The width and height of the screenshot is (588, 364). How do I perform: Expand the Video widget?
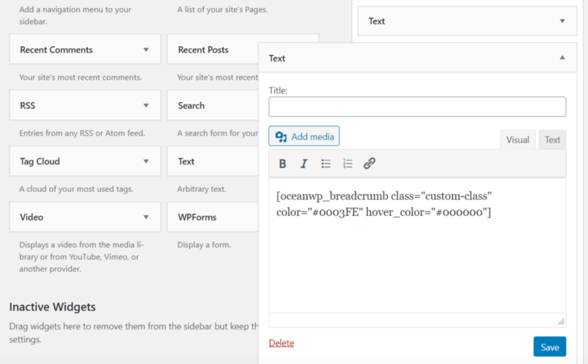tap(146, 217)
